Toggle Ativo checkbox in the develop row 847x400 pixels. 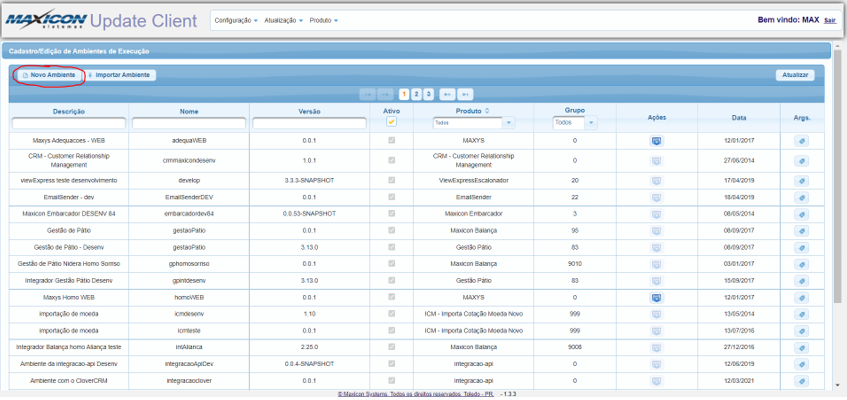pyautogui.click(x=392, y=180)
